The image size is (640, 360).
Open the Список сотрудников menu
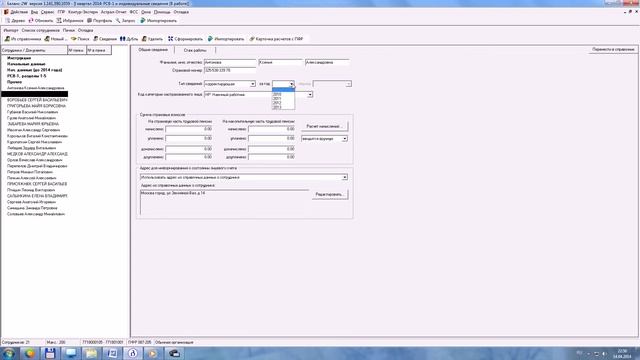click(40, 30)
